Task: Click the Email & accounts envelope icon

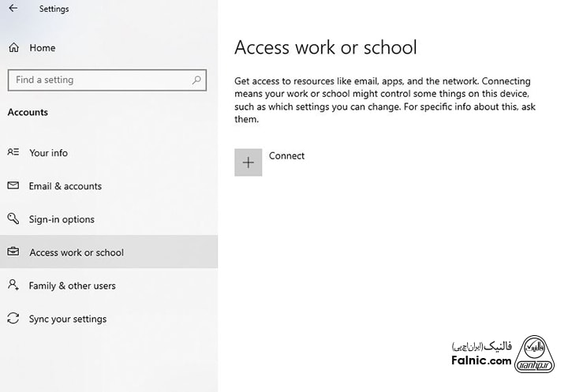Action: 13,186
